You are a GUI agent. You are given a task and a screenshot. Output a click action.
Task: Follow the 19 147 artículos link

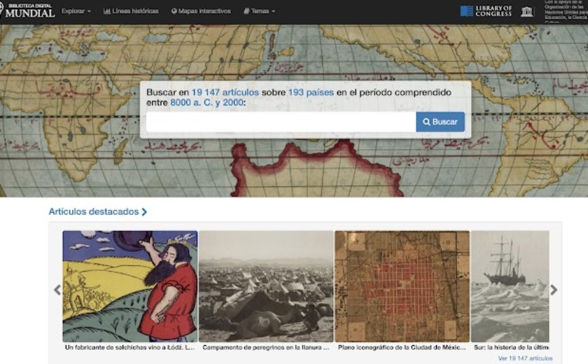coord(225,92)
